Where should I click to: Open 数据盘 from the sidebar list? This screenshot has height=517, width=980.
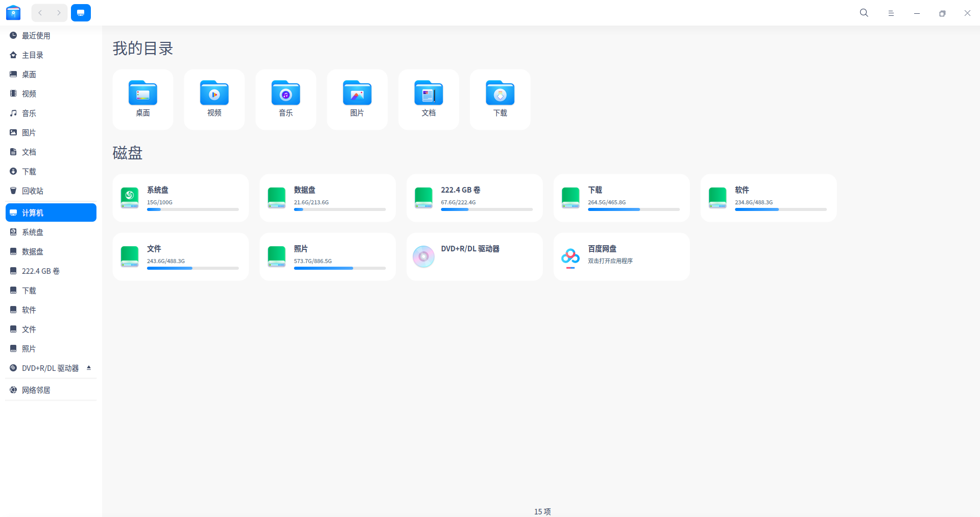(51, 251)
